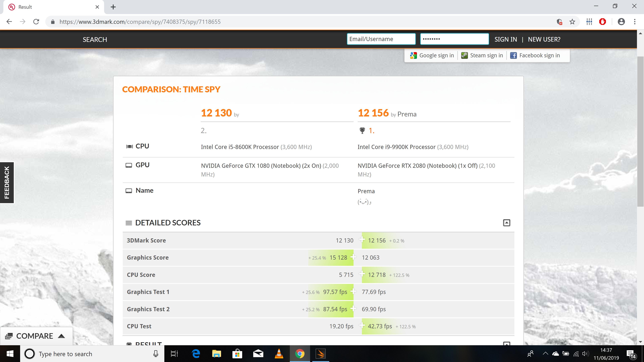Open the Mail app from the taskbar
The height and width of the screenshot is (362, 644).
tap(258, 354)
